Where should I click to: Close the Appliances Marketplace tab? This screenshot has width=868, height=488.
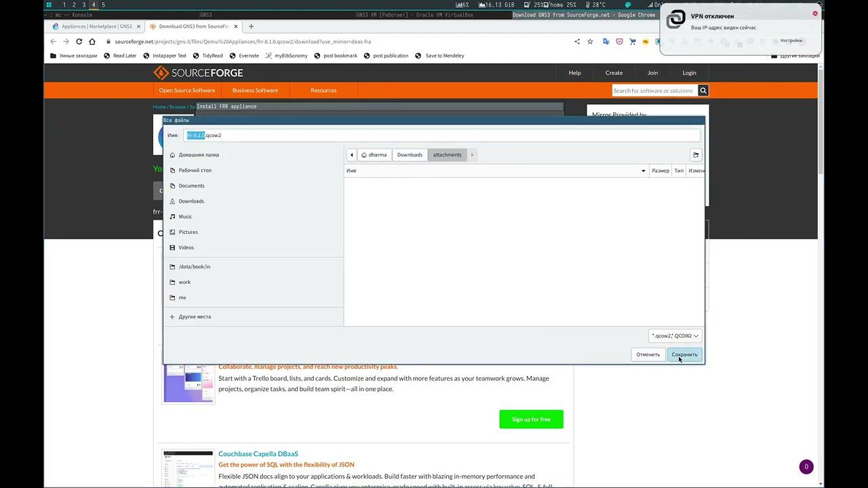coord(138,26)
